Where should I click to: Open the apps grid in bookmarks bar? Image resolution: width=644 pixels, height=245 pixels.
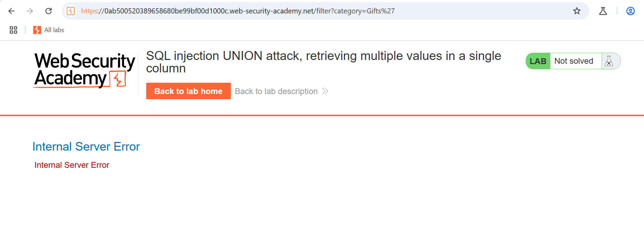[x=13, y=30]
